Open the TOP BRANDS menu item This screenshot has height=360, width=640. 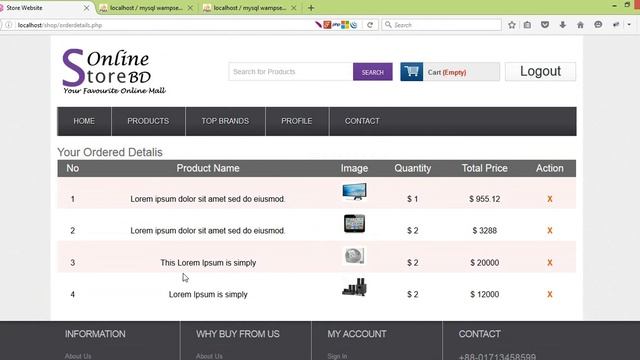[x=225, y=121]
